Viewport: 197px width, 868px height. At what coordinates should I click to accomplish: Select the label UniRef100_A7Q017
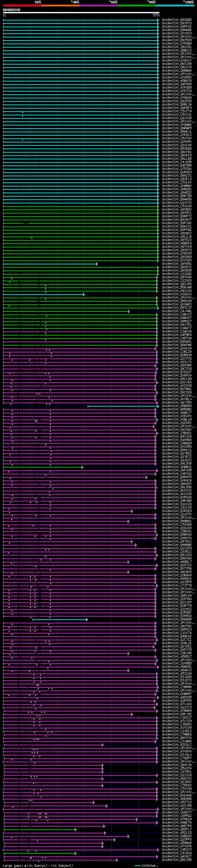point(177,61)
